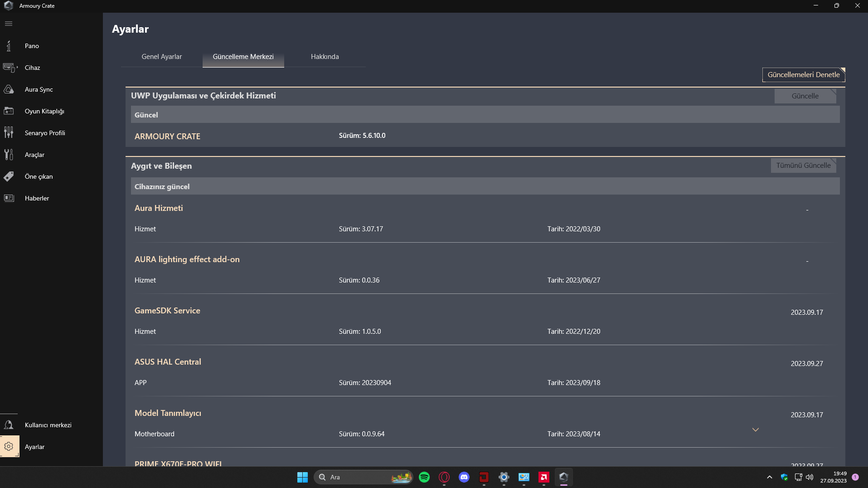868x488 pixels.
Task: Click 'Sürüm: 0.0.36' text
Action: point(359,280)
